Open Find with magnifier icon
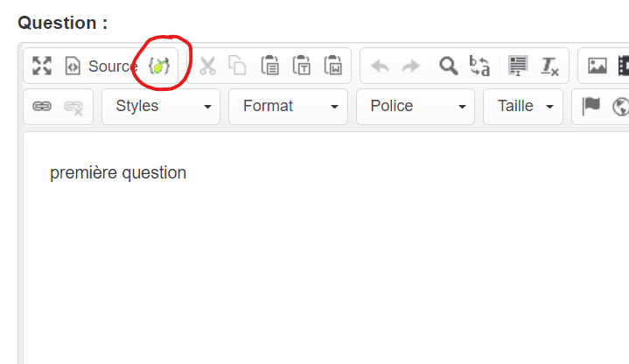629x364 pixels. (448, 66)
